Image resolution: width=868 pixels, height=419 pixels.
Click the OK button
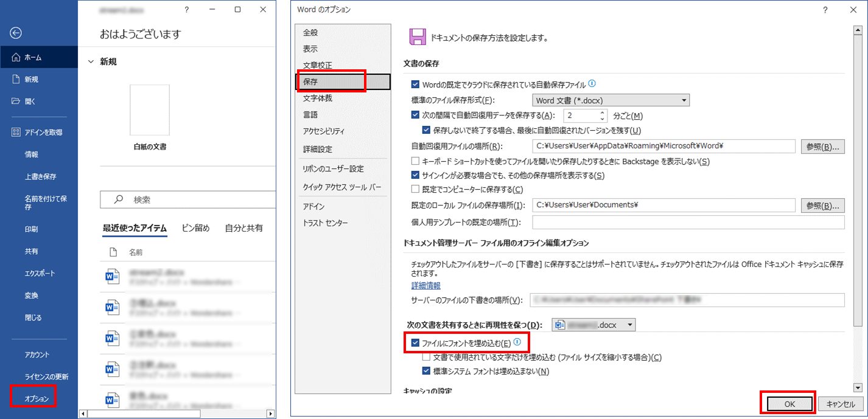click(789, 404)
